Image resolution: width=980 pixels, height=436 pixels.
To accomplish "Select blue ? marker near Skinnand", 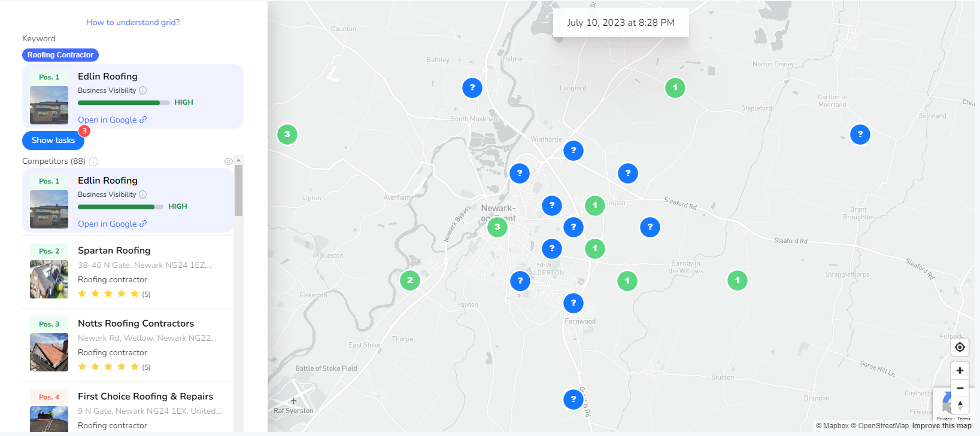I will click(860, 135).
